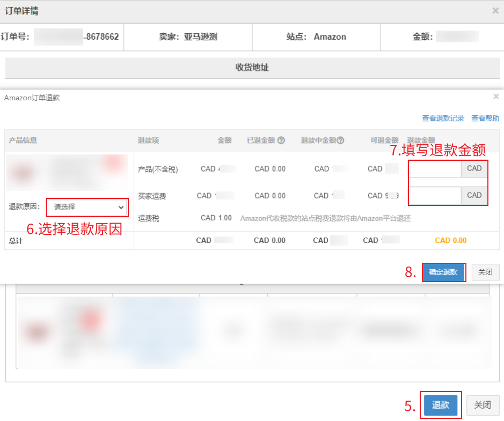This screenshot has height=421, width=504.
Task: Click the 退款项 column header
Action: [148, 141]
